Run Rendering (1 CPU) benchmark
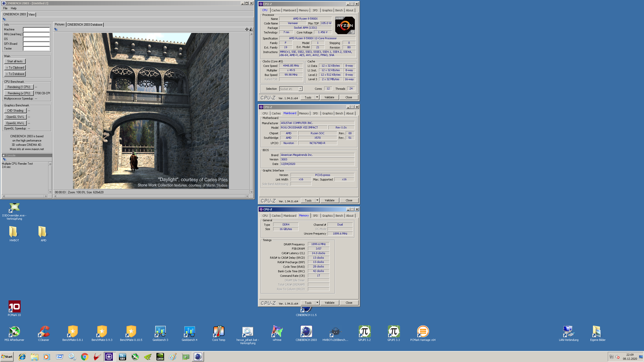This screenshot has width=644, height=362. (x=19, y=87)
